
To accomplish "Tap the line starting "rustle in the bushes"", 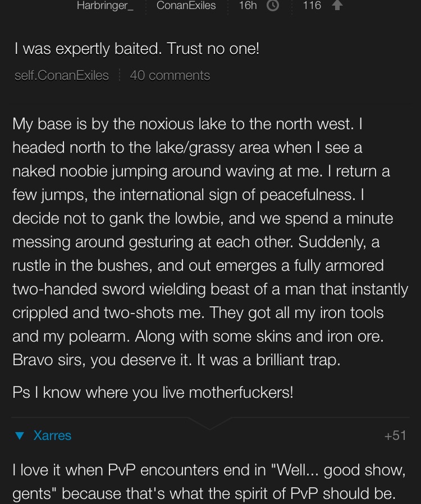I will pos(198,266).
